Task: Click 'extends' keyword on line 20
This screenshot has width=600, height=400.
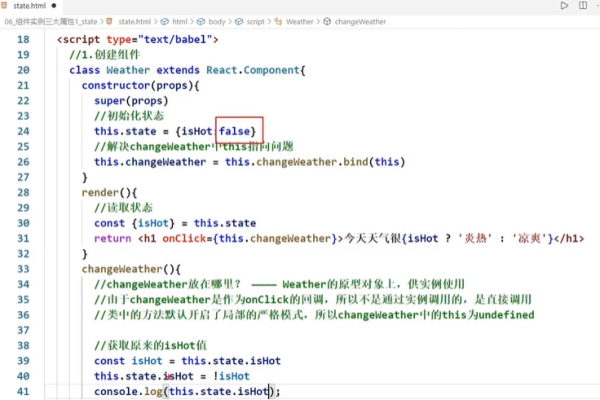Action: (x=178, y=70)
